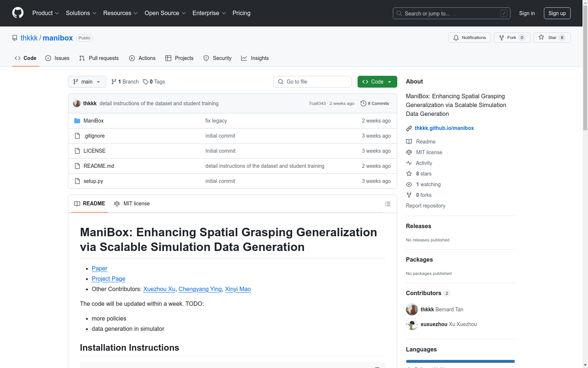
Task: Click the Packages heading link
Action: [419, 260]
